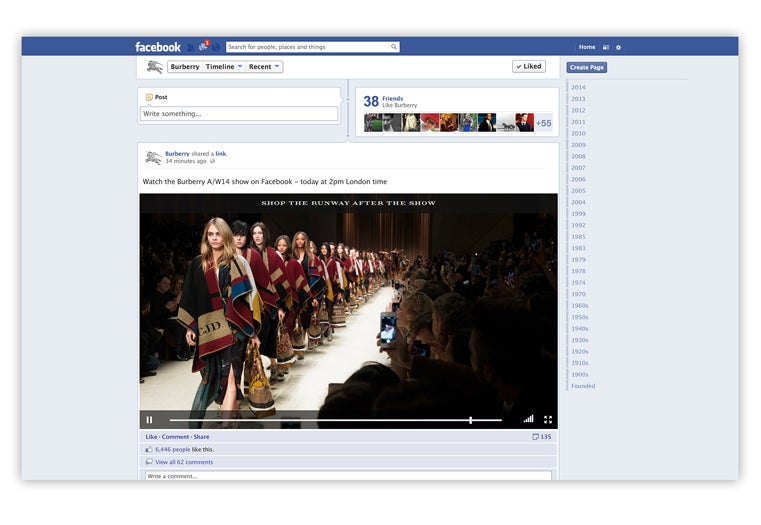Click the +55 more friends tile
Viewport: 761px width, 525px height.
[543, 123]
